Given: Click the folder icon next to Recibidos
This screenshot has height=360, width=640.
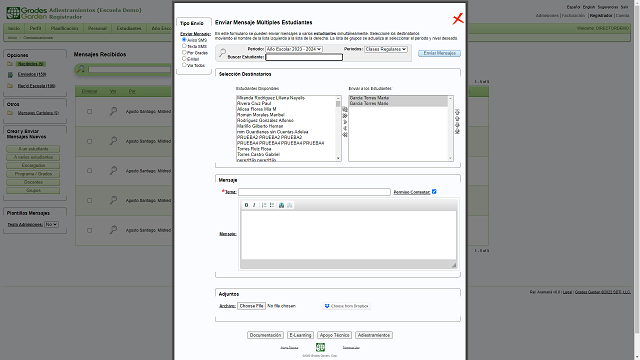Looking at the screenshot, I should pos(10,64).
